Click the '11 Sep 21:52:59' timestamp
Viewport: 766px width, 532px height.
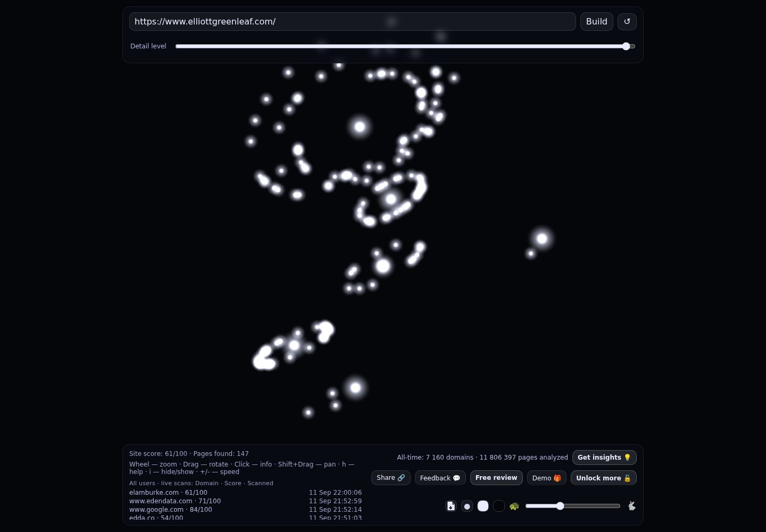click(335, 501)
